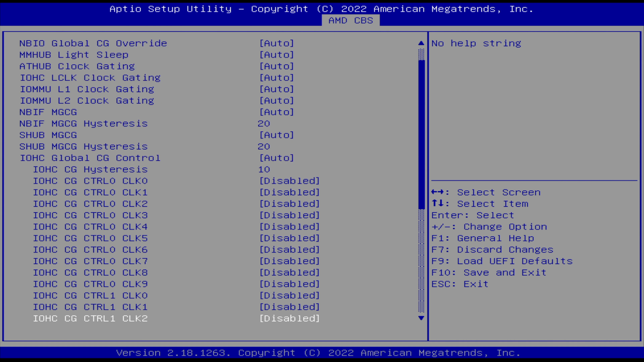Select the "IOHC CG CTRL0 CLK9" label
The height and width of the screenshot is (362, 644).
[90, 284]
